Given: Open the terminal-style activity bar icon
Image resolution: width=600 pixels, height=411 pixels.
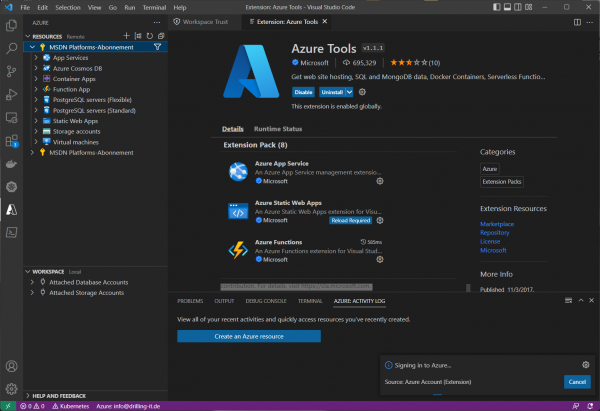Looking at the screenshot, I should click(x=11, y=232).
